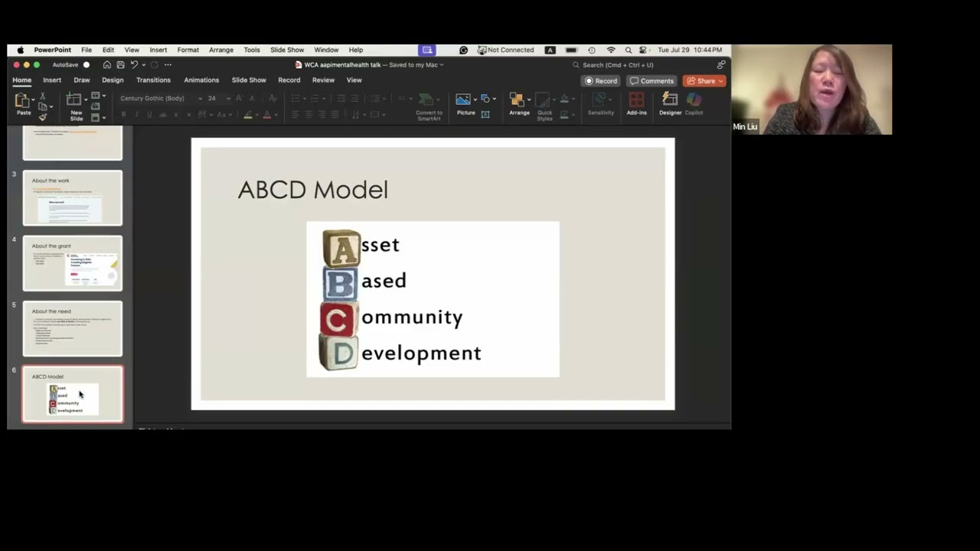Select slide 4 About the grant thumbnail
980x551 pixels.
pyautogui.click(x=72, y=263)
